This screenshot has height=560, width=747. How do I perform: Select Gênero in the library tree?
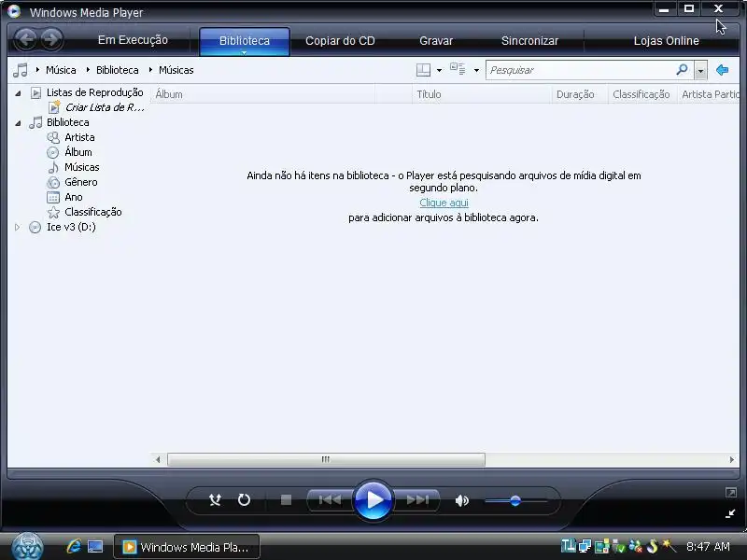point(81,182)
